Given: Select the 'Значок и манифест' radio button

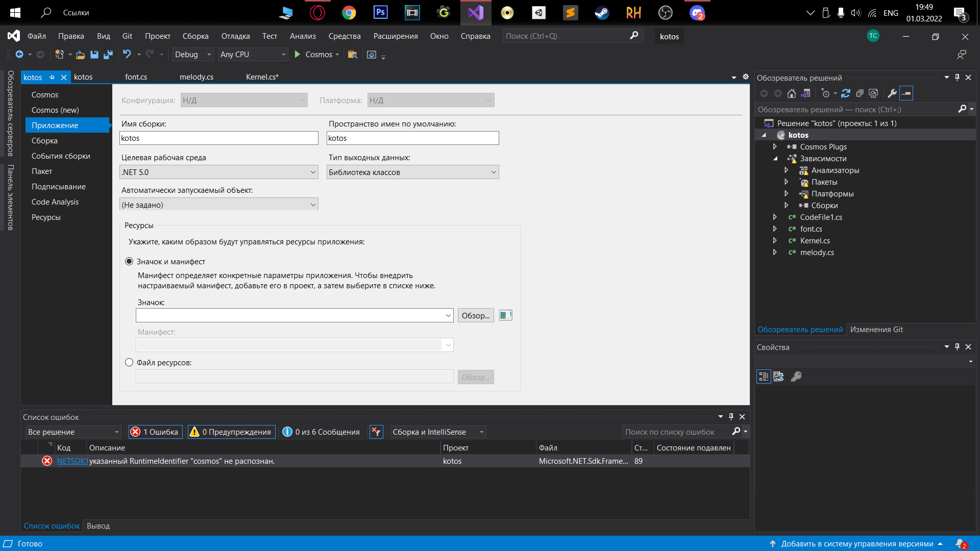Looking at the screenshot, I should pyautogui.click(x=129, y=261).
